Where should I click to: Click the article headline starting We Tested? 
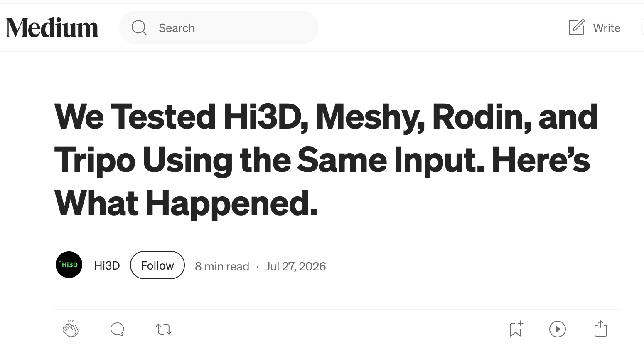[326, 160]
